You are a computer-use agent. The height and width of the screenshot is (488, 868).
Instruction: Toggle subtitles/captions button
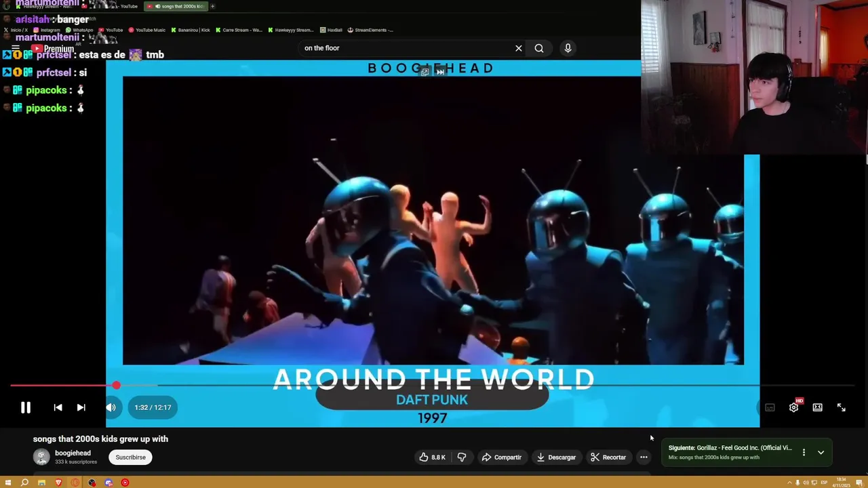(x=770, y=407)
